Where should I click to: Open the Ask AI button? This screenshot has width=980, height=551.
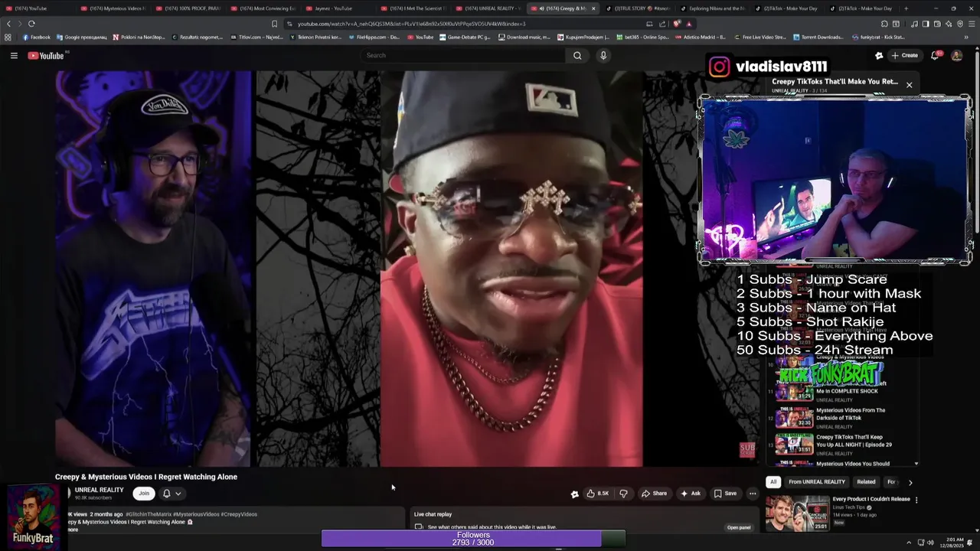click(691, 494)
